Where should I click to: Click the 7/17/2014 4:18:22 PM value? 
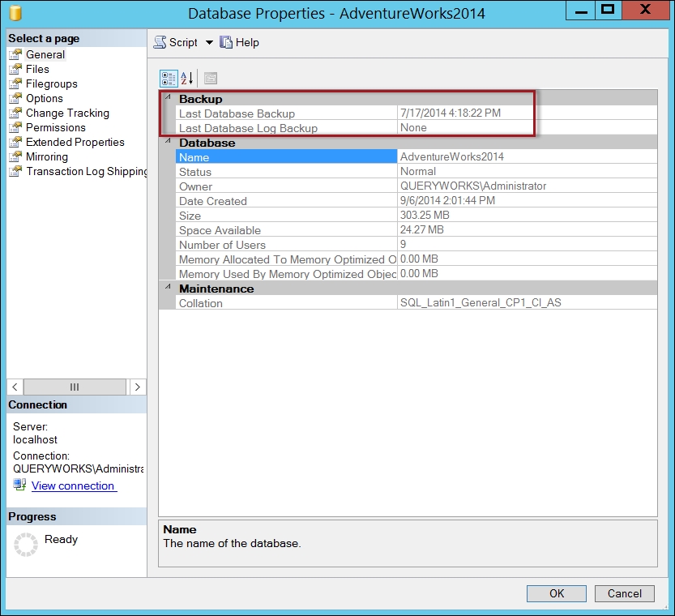tap(451, 113)
